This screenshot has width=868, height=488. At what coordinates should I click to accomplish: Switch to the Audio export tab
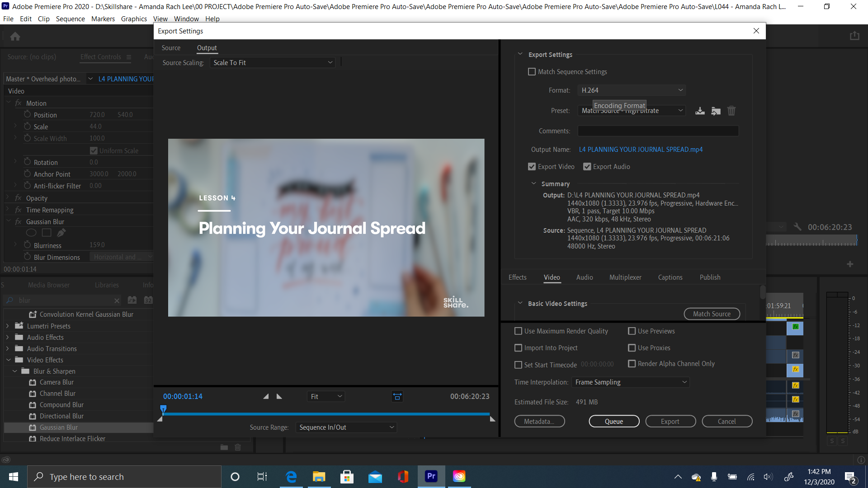(584, 277)
